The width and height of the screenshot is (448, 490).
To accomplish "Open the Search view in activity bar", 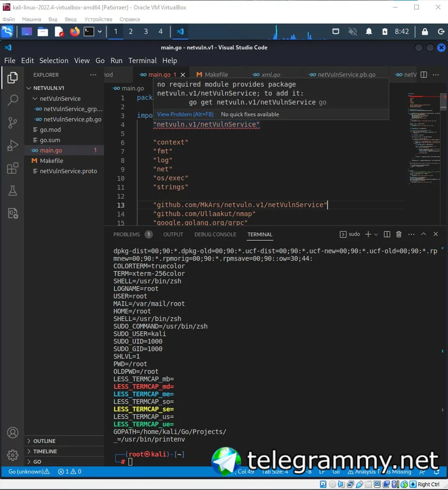I will click(13, 100).
